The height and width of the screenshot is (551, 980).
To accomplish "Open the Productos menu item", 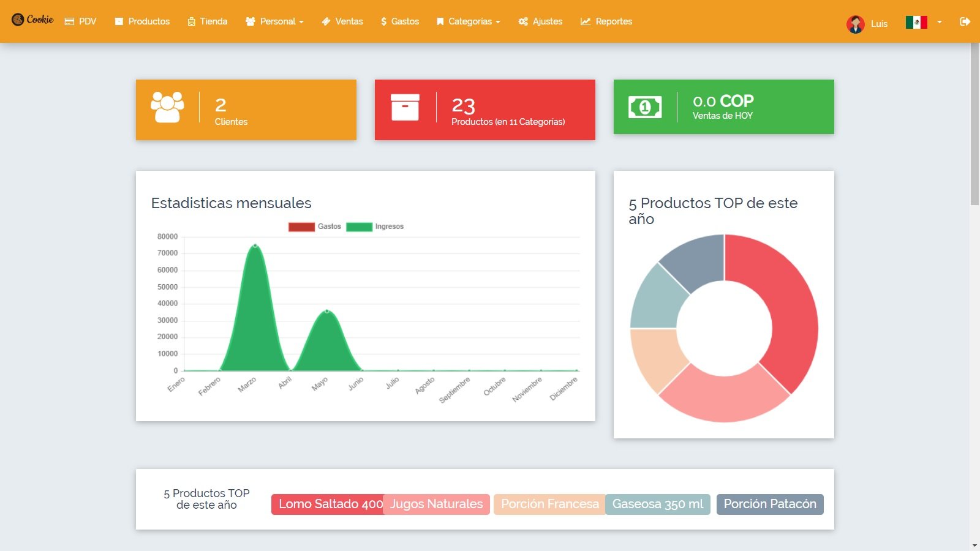I will click(x=142, y=21).
